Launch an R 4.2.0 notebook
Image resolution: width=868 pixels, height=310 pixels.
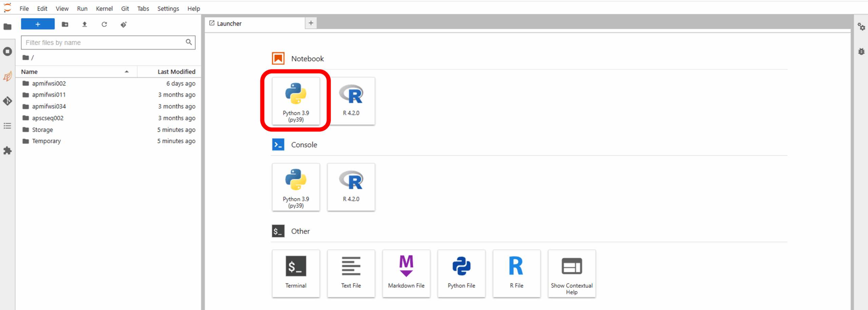[x=351, y=101]
